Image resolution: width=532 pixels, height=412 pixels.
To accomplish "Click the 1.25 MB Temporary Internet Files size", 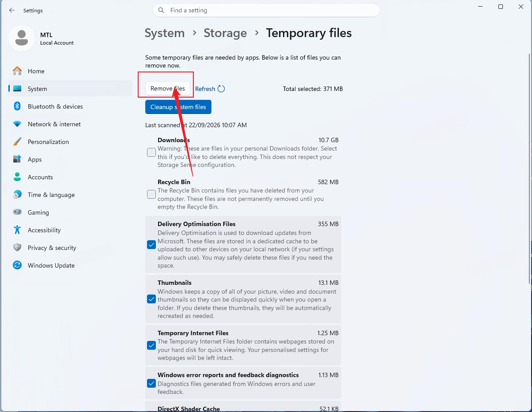I will tap(328, 333).
